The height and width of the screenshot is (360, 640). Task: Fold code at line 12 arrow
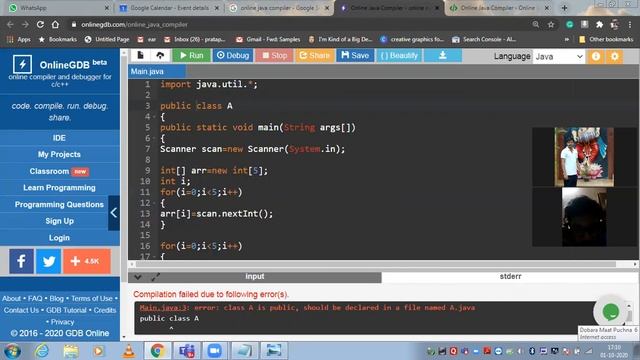click(x=154, y=203)
